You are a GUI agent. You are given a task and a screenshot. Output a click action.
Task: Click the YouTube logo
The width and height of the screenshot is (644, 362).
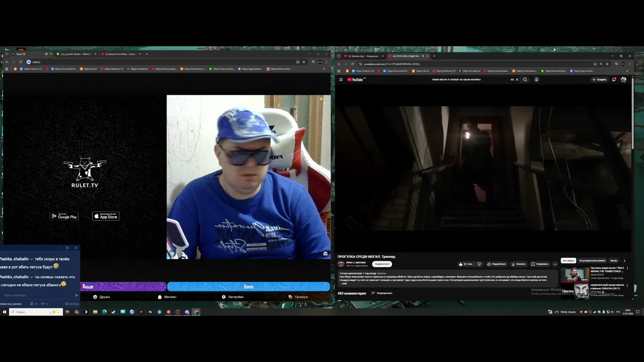(x=355, y=79)
